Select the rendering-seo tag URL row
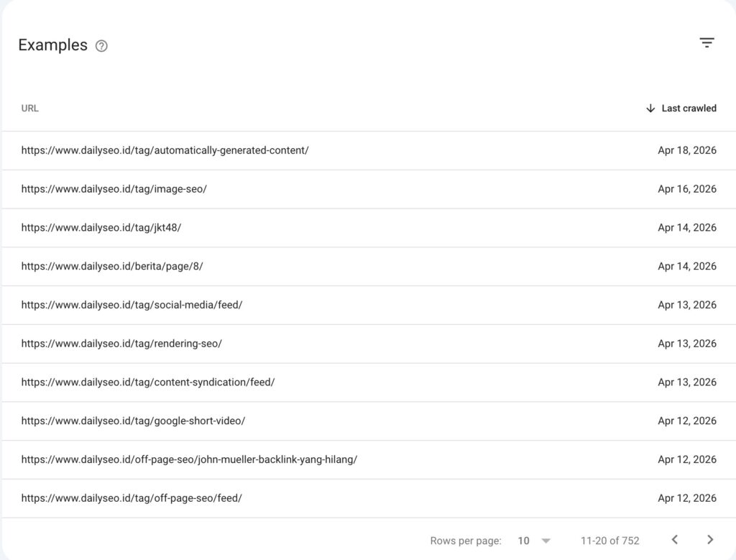This screenshot has height=560, width=736. [369, 344]
